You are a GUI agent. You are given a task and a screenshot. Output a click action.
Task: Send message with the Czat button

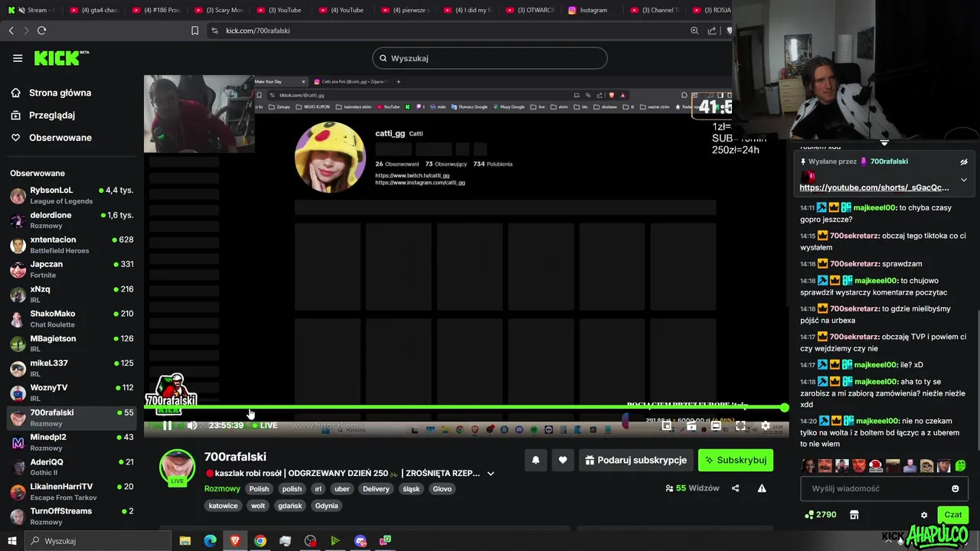952,515
